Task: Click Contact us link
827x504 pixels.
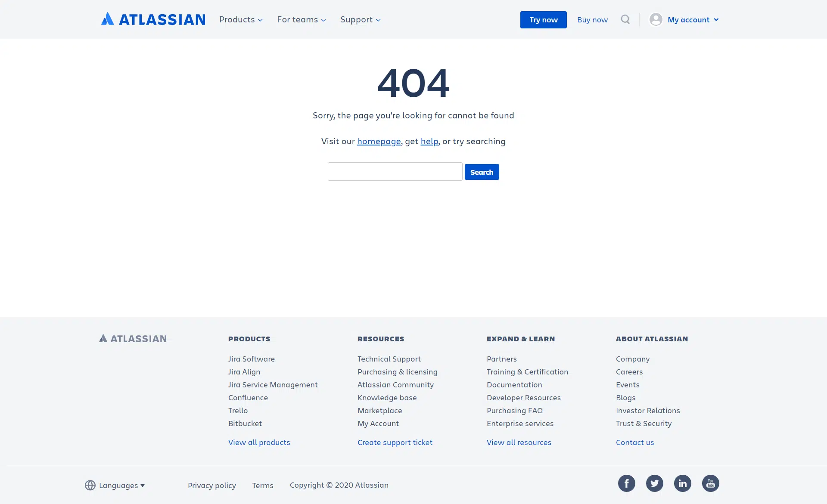Action: pos(635,442)
